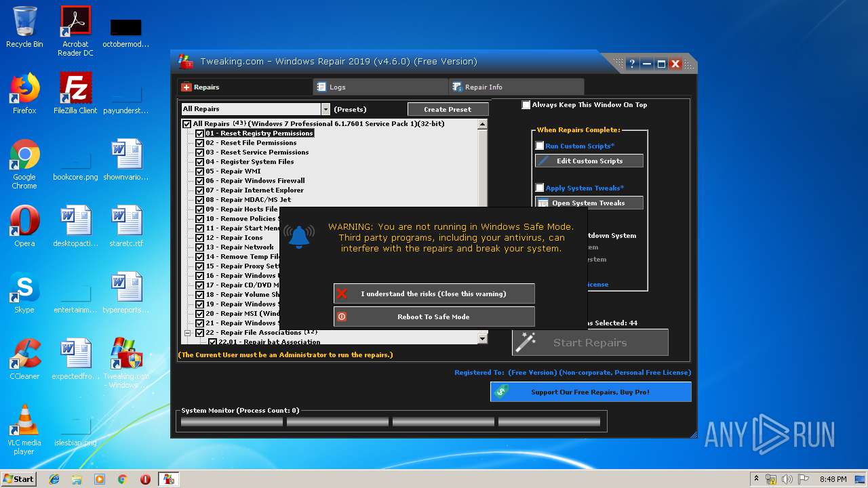Viewport: 868px width, 488px height.
Task: Select 22.01 - Repair bat Association row
Action: pos(269,342)
